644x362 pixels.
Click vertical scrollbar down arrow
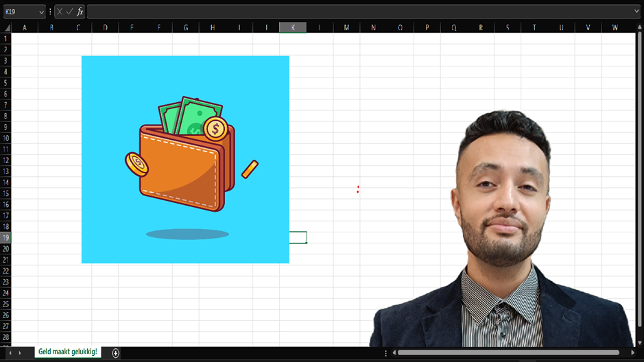pyautogui.click(x=639, y=343)
